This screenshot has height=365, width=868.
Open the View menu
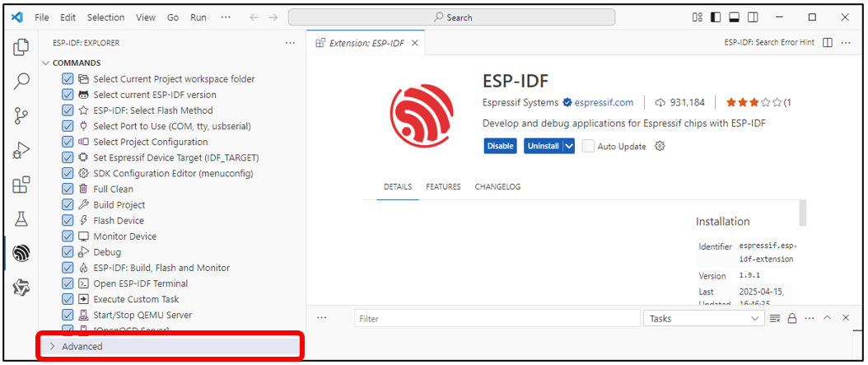point(146,17)
